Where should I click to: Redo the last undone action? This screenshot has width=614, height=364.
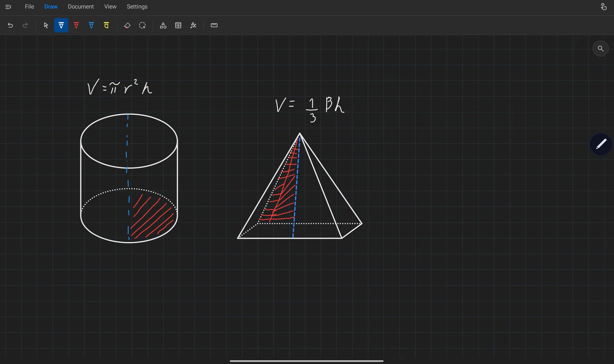(25, 25)
